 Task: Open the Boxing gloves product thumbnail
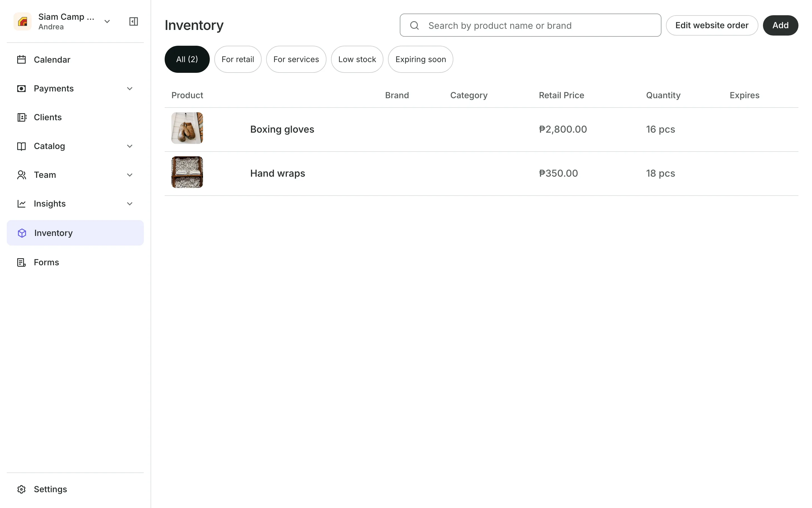187,128
